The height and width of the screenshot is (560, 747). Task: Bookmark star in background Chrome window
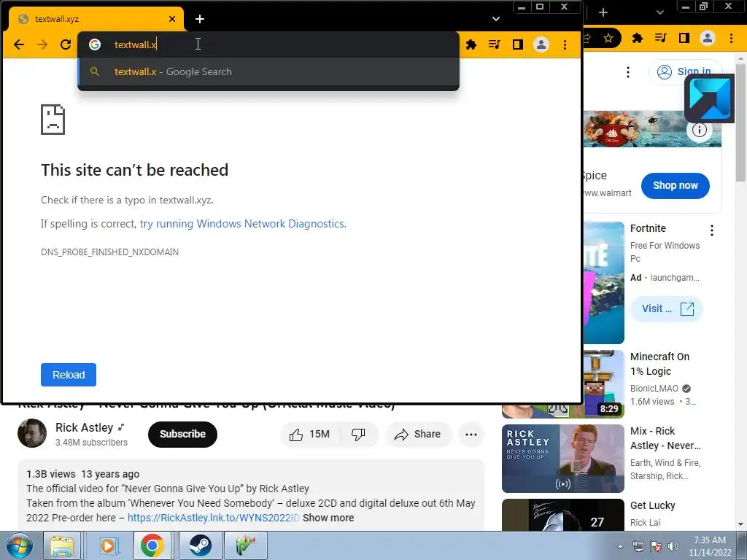tap(608, 38)
